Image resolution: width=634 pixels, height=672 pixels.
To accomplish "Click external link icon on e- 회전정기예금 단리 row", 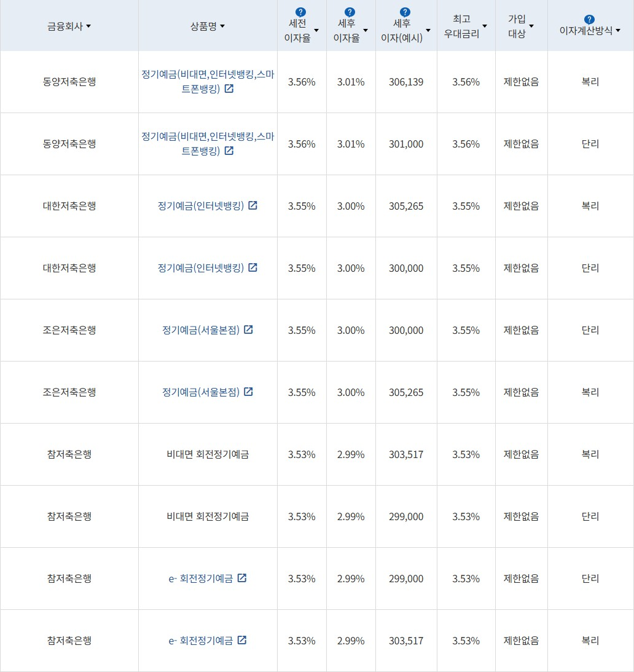I will (x=243, y=579).
